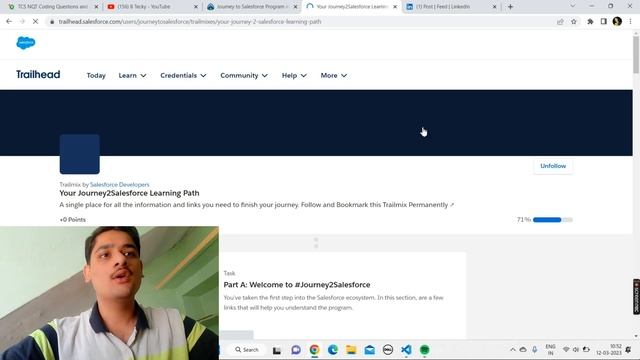
Task: Open Visual Studio Code from taskbar
Action: coord(406,350)
